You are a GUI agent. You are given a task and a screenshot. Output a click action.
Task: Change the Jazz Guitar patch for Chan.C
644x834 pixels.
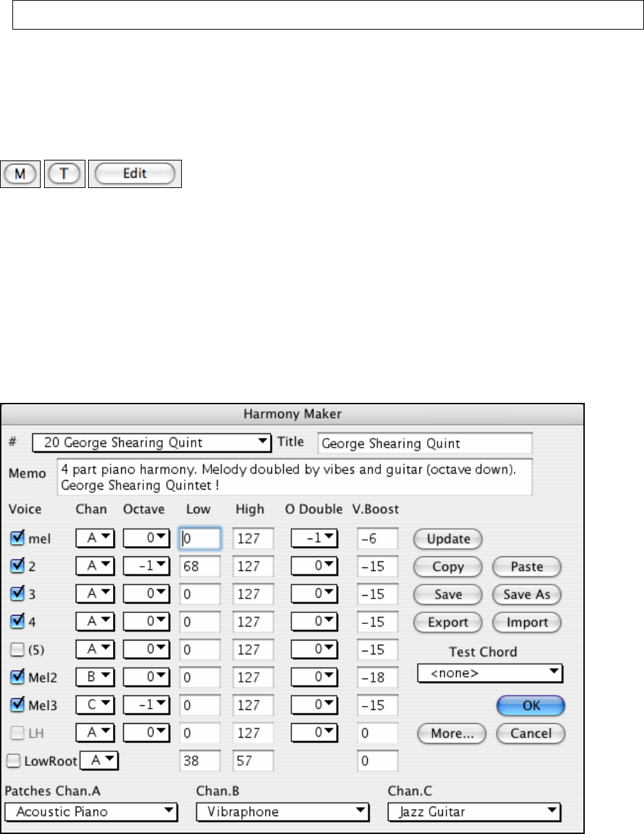(x=474, y=811)
